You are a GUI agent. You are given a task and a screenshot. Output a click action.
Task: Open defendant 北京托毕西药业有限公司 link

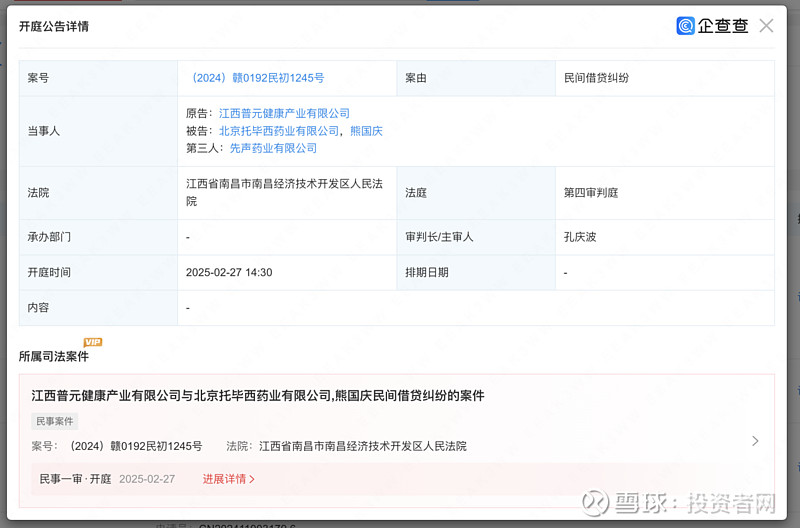279,131
